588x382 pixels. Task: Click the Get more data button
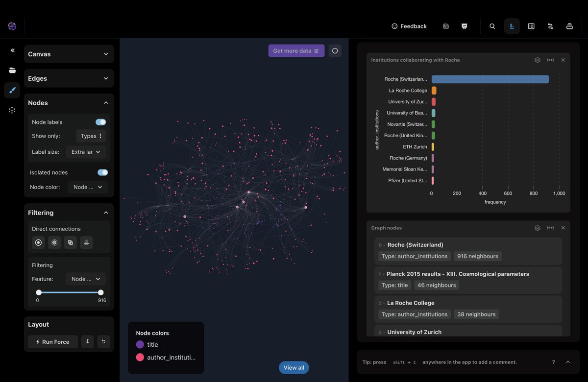(x=296, y=50)
